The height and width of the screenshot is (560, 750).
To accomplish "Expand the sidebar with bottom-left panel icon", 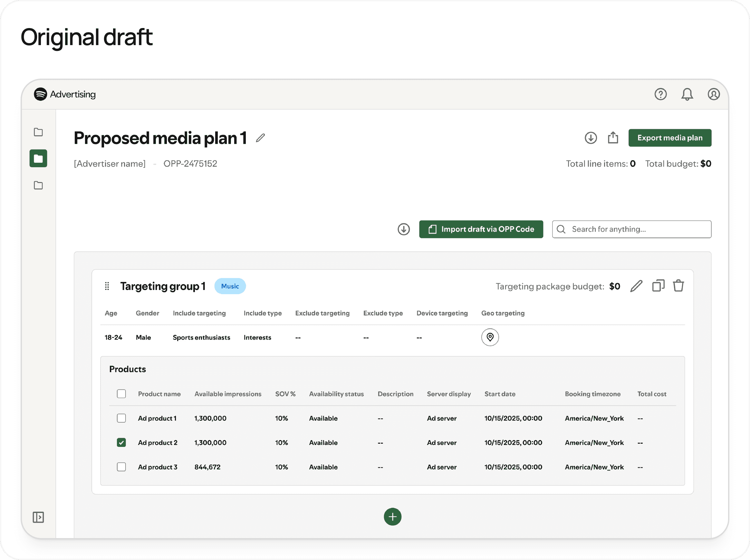I will pos(38,517).
